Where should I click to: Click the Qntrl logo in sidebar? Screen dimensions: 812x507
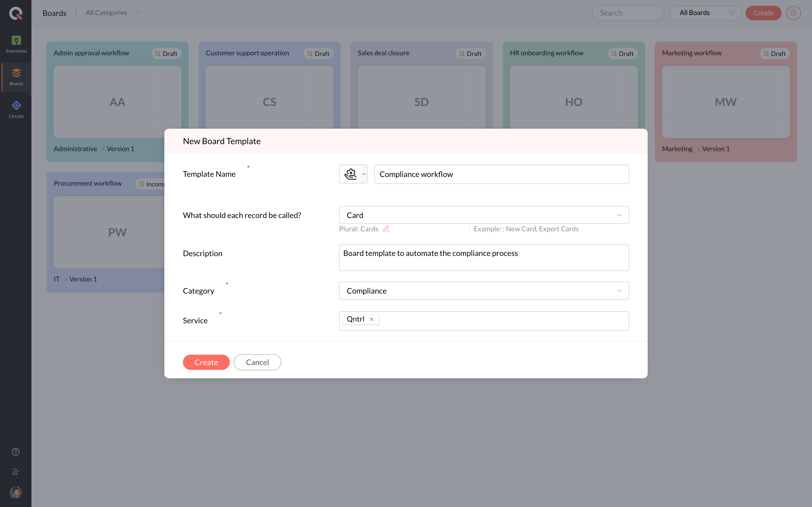16,14
